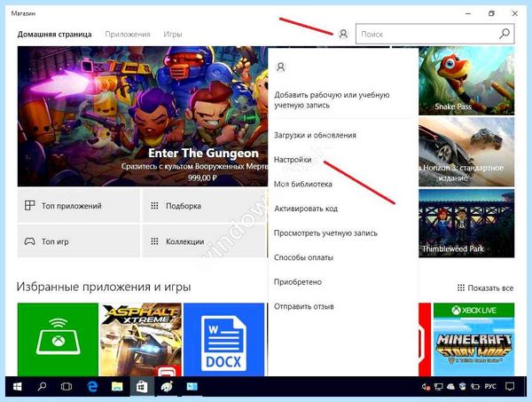Click the security tray icon next to cloud
Image resolution: width=532 pixels, height=402 pixels.
tap(463, 386)
